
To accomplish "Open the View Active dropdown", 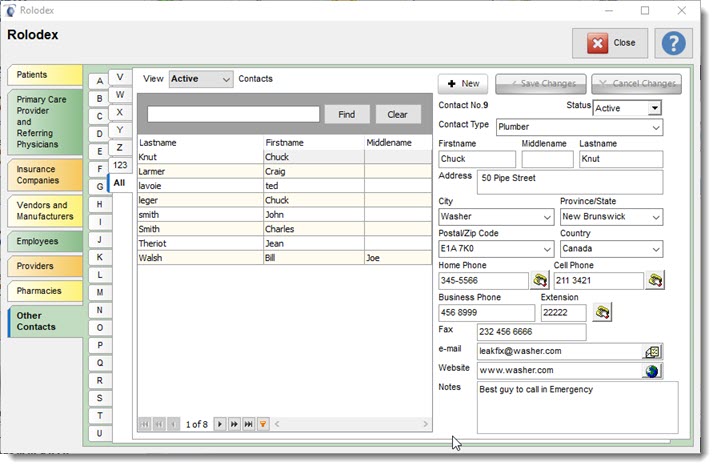I will pos(201,79).
